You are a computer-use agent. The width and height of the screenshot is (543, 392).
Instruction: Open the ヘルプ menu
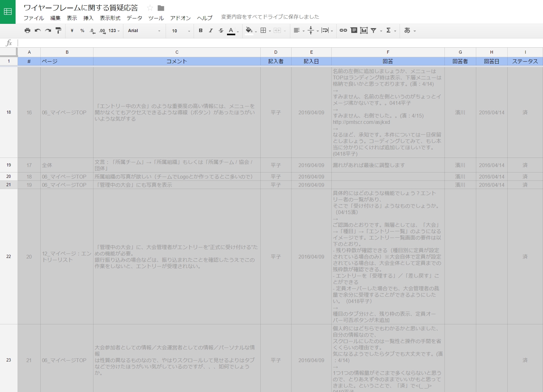[204, 18]
